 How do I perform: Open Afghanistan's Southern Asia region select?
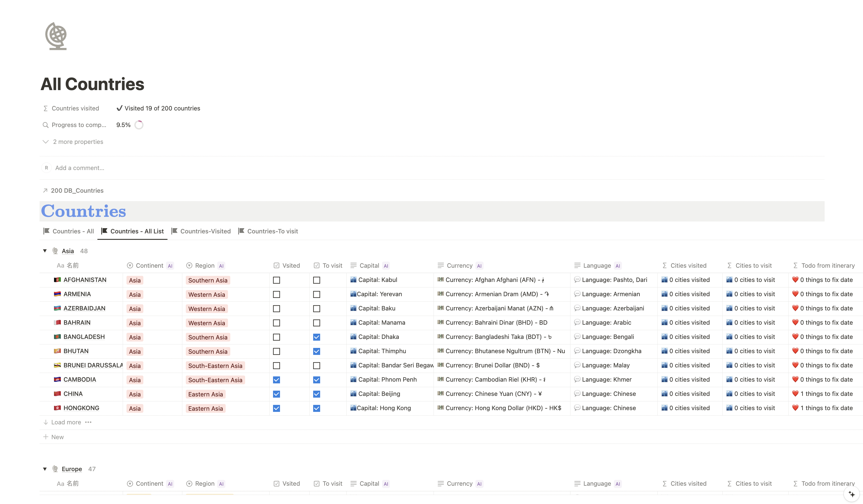(208, 280)
